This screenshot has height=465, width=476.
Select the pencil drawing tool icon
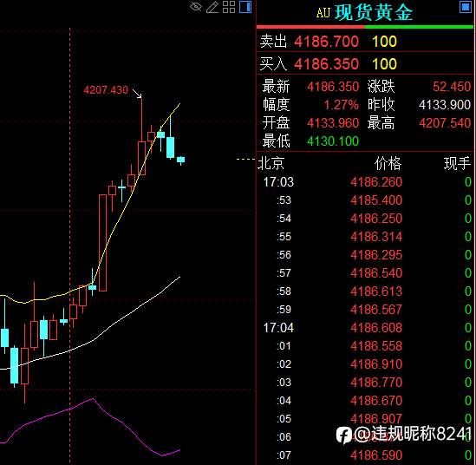pos(212,7)
